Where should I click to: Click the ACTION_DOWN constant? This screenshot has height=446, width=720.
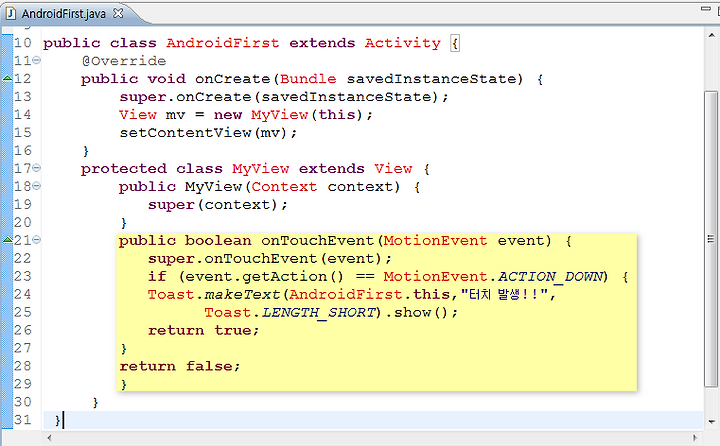551,277
